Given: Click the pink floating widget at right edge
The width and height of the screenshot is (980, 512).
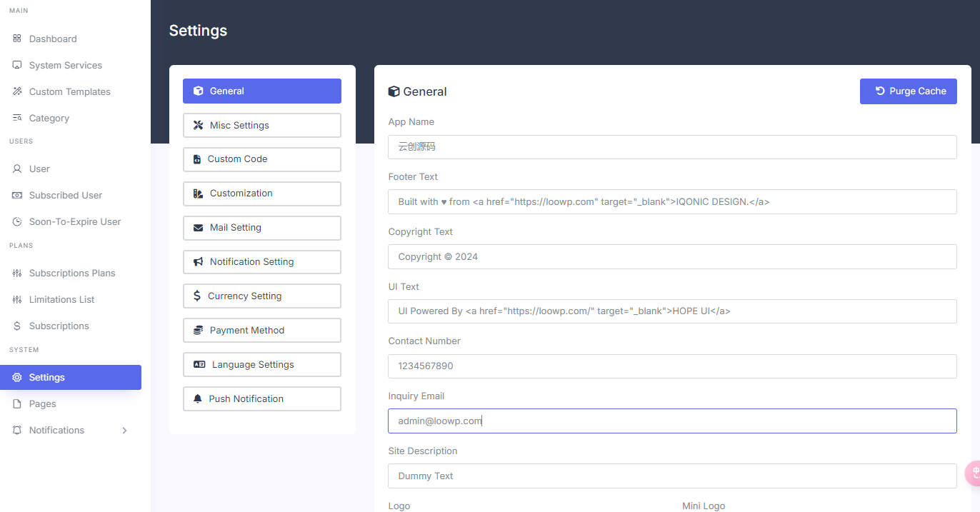Looking at the screenshot, I should 973,473.
